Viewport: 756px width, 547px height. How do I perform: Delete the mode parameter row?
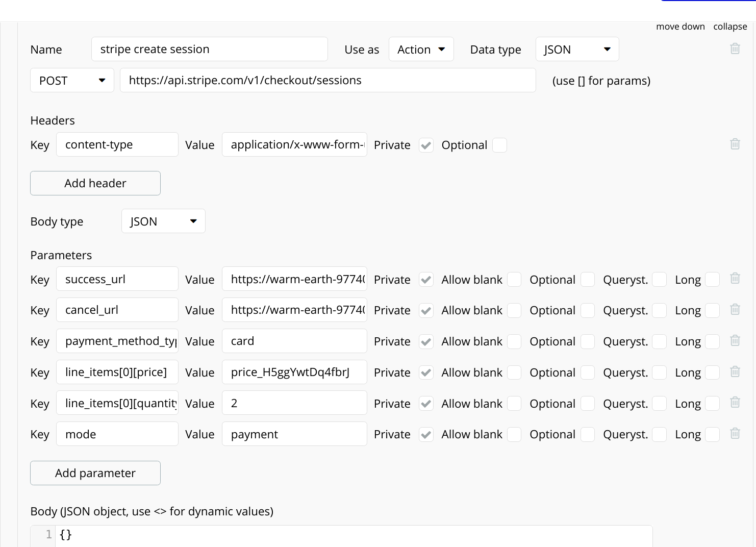(x=735, y=433)
